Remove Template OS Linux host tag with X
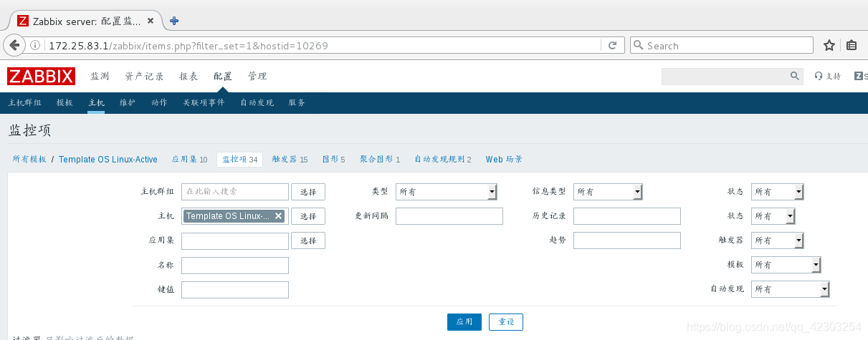Screen dimensions: 868x340 pyautogui.click(x=279, y=215)
